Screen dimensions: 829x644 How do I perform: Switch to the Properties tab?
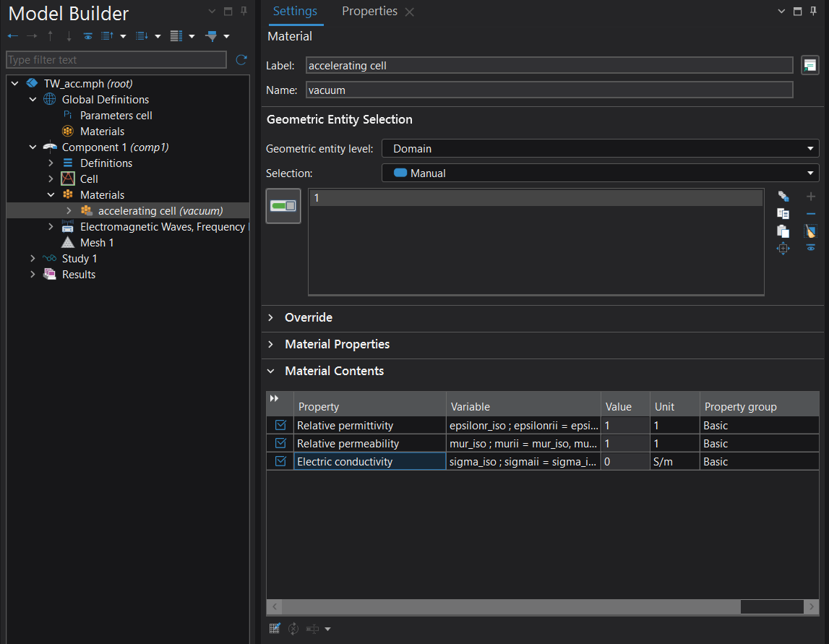pyautogui.click(x=369, y=12)
